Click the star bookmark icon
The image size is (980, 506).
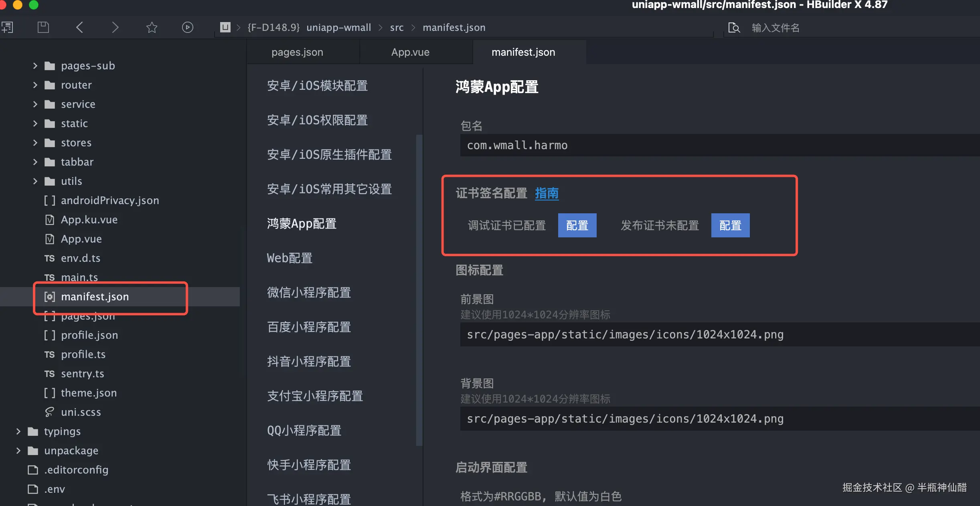point(152,27)
